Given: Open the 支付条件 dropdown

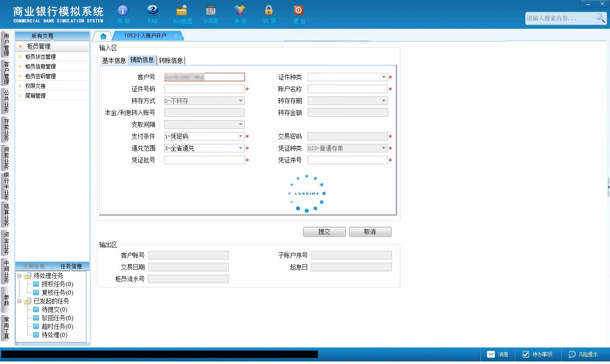Looking at the screenshot, I should 241,136.
